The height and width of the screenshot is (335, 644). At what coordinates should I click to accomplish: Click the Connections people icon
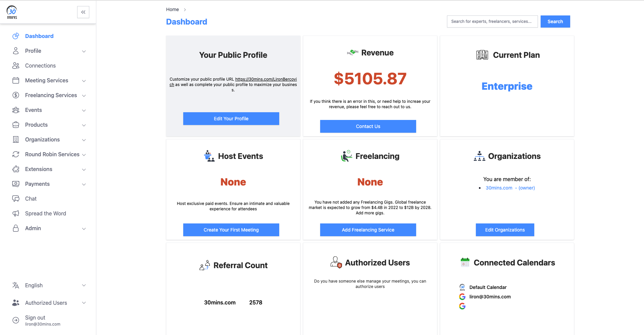[x=16, y=66]
